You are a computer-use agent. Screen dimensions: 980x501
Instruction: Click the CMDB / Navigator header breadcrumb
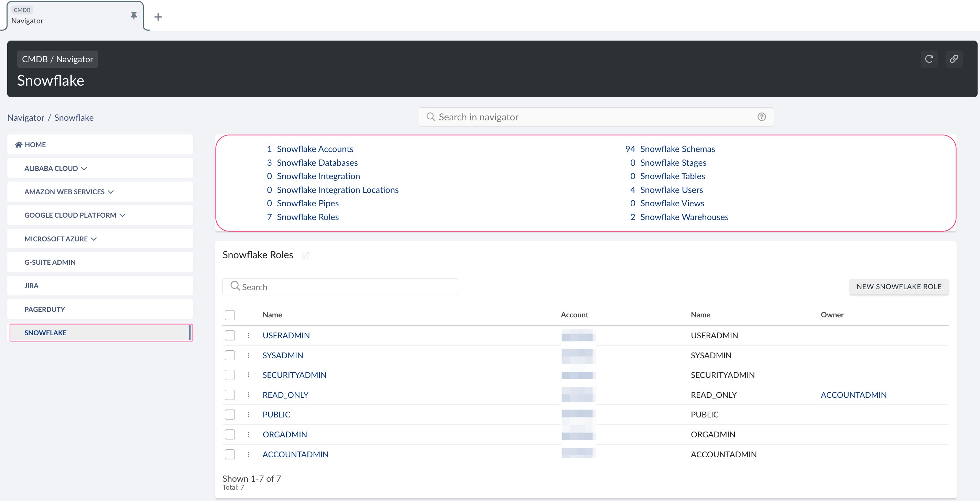(57, 59)
